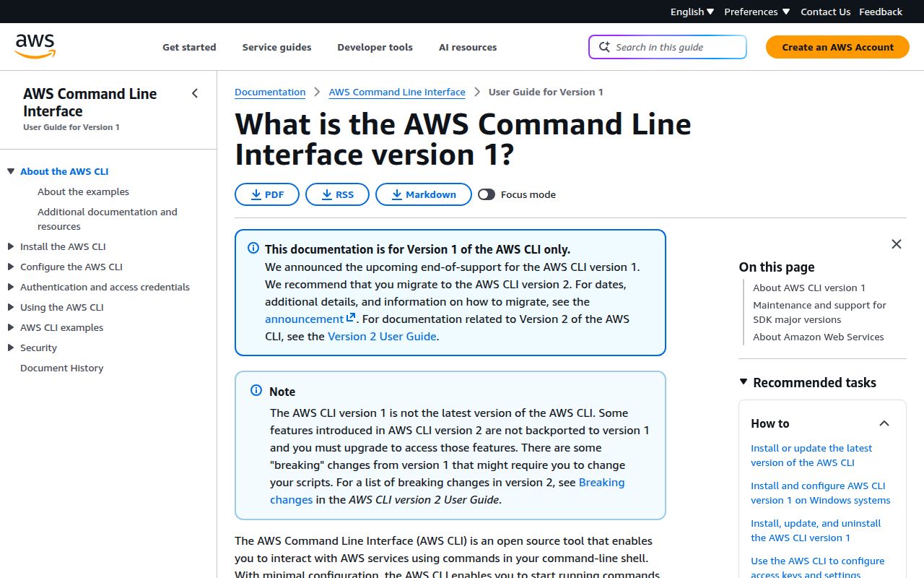The height and width of the screenshot is (578, 924).
Task: Jump to About AWS CLI version 1
Action: [x=809, y=288]
